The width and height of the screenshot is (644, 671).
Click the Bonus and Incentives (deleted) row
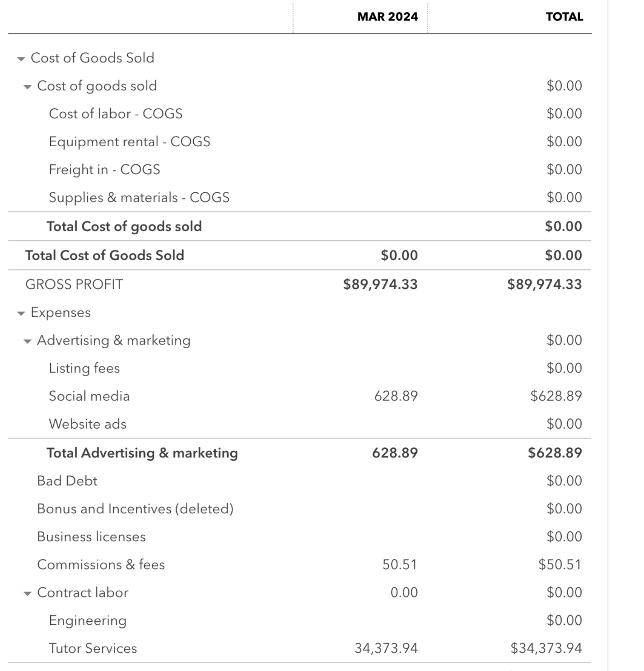[x=299, y=509]
